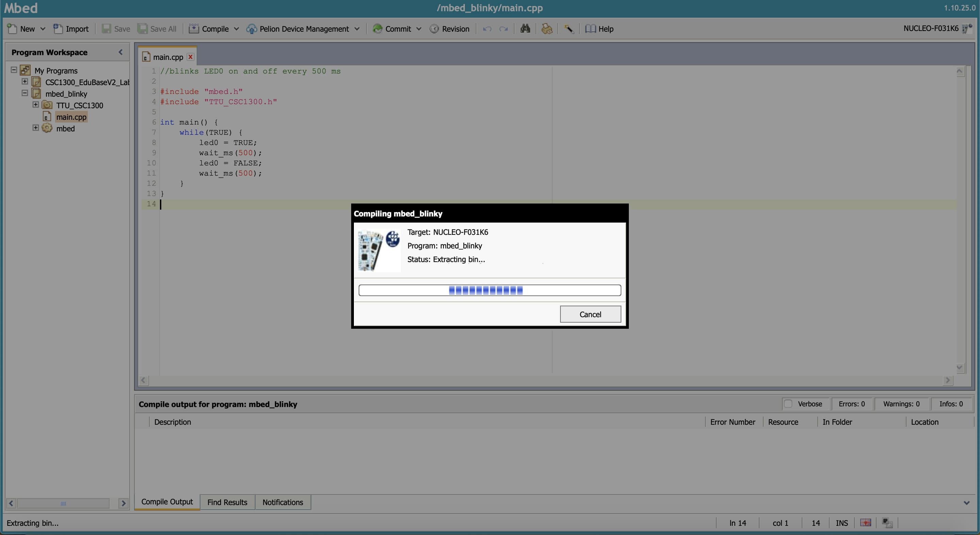The width and height of the screenshot is (980, 535).
Task: Open Pelion Device Management cloud icon
Action: point(251,29)
